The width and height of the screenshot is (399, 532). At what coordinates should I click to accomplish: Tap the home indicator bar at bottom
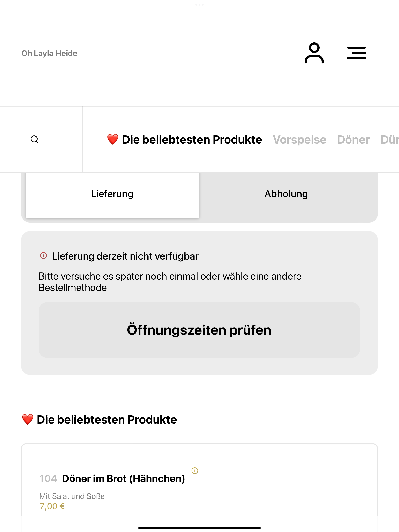(199, 528)
